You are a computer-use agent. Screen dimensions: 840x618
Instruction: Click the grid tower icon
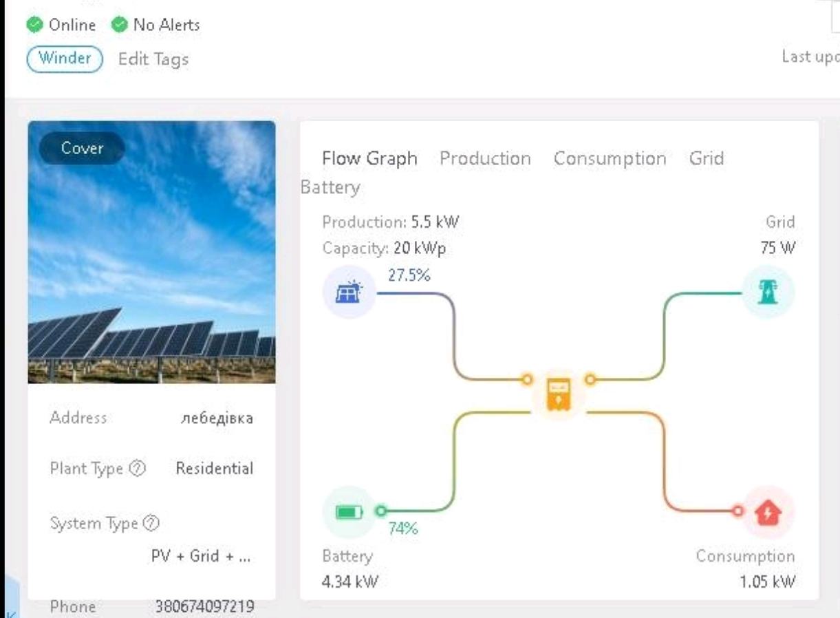click(x=768, y=292)
